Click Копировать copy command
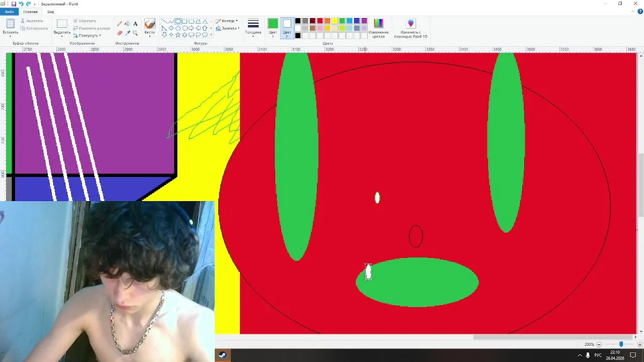Screen dimensions: 644x362 click(34, 28)
